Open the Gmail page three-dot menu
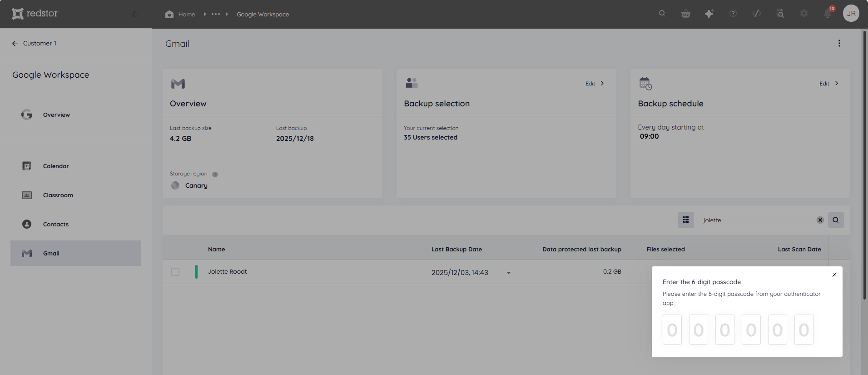This screenshot has width=868, height=375. point(839,43)
